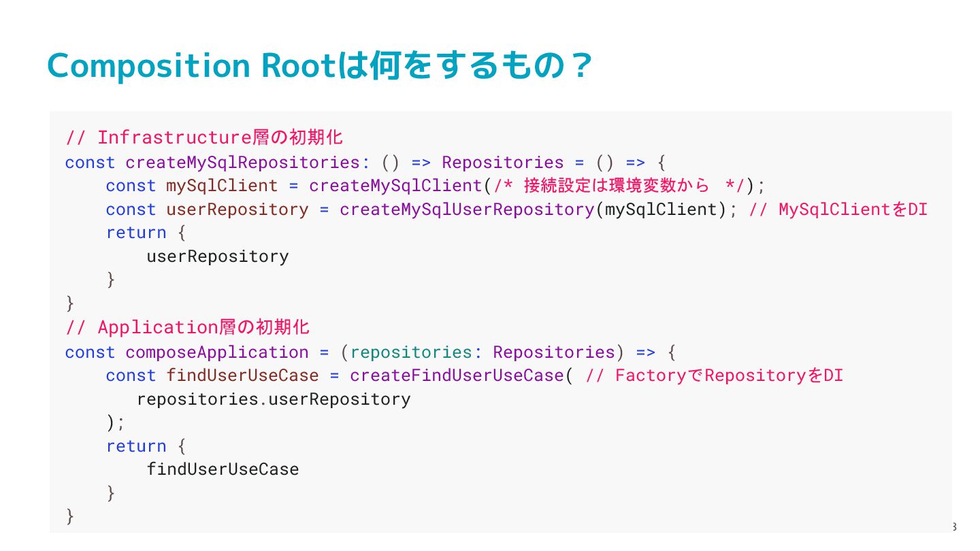Click "return {" above the findUserUseCase line
The image size is (980, 551).
point(146,446)
